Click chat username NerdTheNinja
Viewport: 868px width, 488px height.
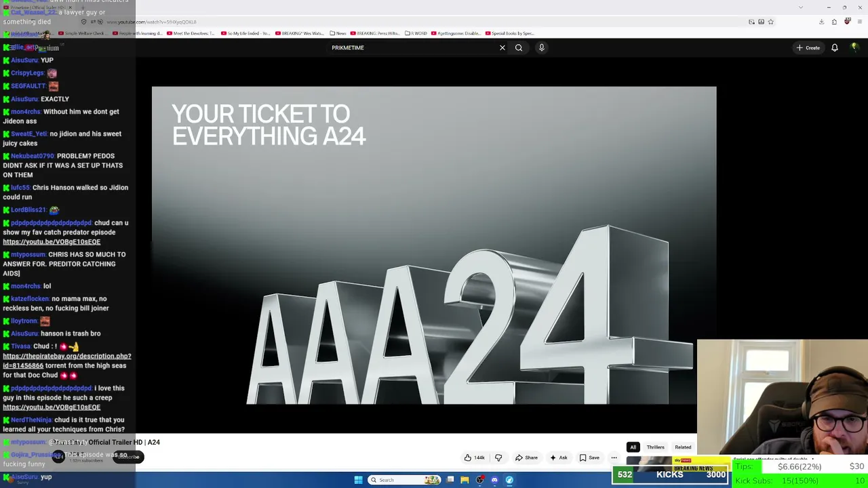pos(31,420)
